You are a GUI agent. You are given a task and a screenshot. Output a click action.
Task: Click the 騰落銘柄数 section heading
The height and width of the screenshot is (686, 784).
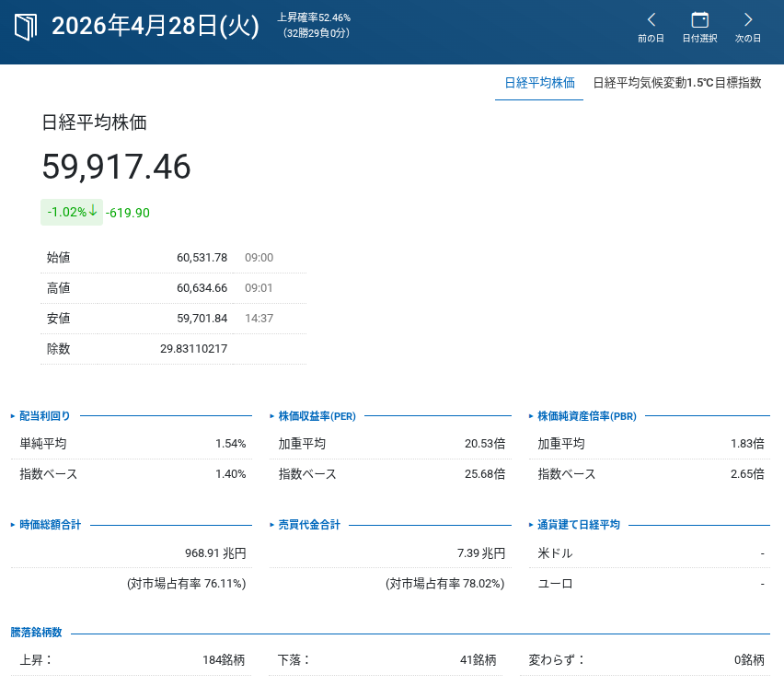(37, 633)
